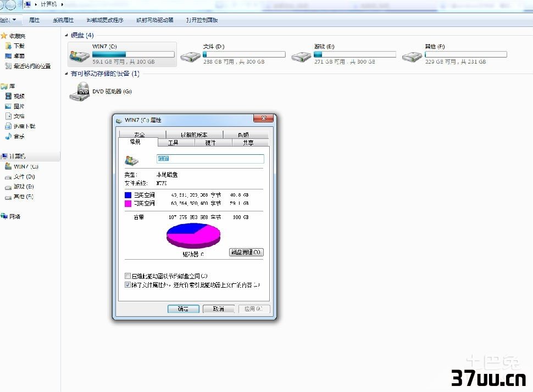
Task: Switch to the 硬件 tab
Action: [213, 143]
